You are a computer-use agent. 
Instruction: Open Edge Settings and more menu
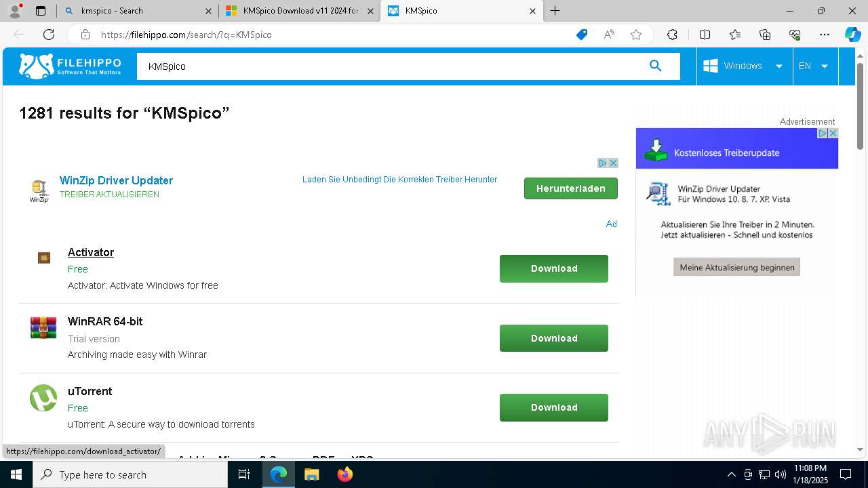click(x=825, y=35)
